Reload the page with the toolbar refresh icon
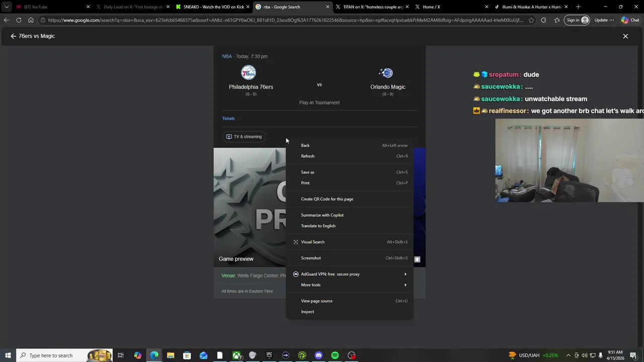This screenshot has height=362, width=644. (19, 20)
